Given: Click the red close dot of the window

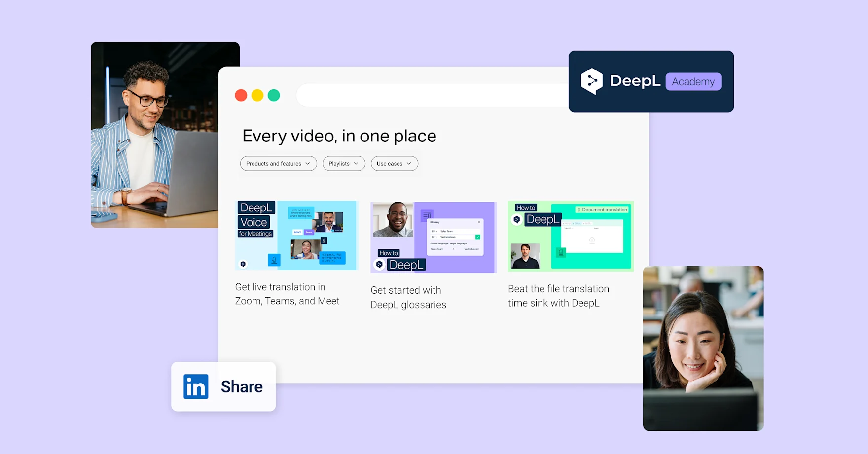Looking at the screenshot, I should coord(241,95).
